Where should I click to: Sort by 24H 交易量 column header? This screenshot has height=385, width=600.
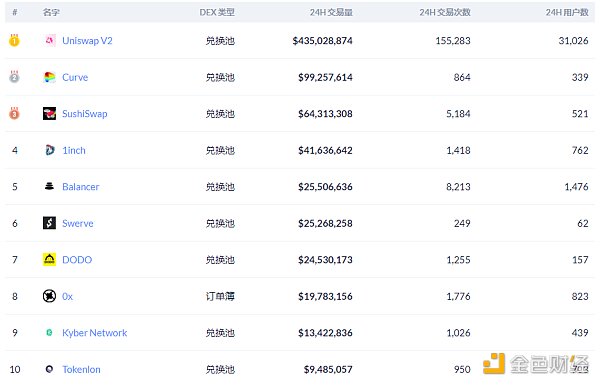(x=331, y=12)
